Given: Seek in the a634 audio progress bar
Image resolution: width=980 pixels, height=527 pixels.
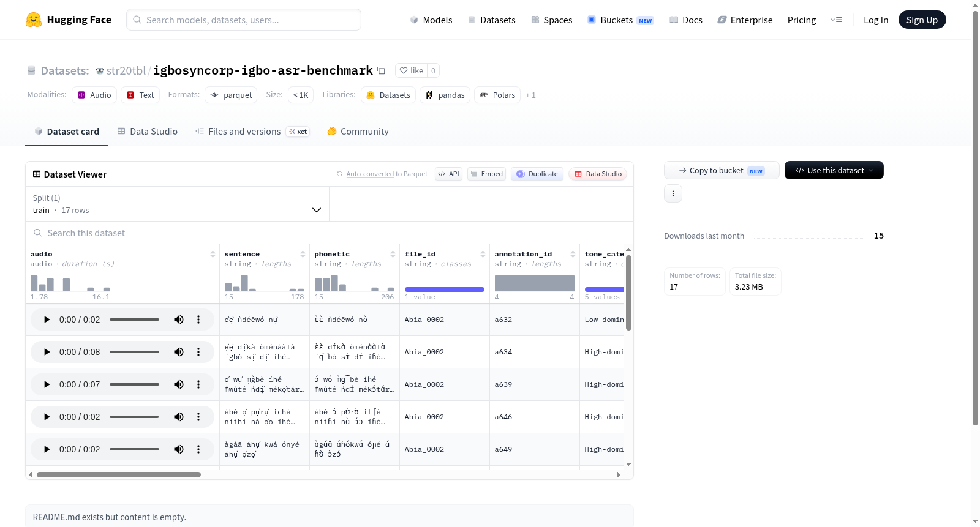Looking at the screenshot, I should coord(134,352).
